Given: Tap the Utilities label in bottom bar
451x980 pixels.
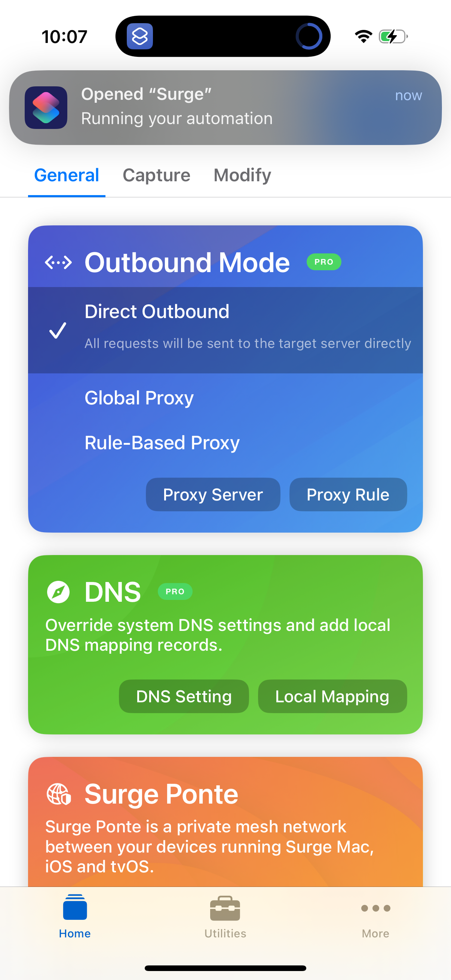Looking at the screenshot, I should (225, 934).
